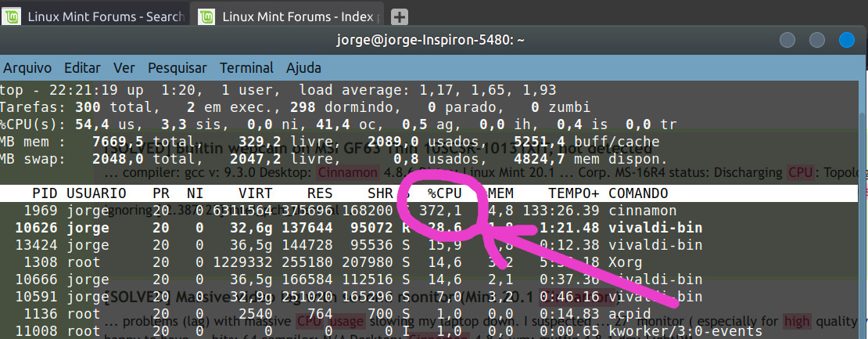
Task: Open a new browser tab with plus icon
Action: pyautogui.click(x=399, y=17)
